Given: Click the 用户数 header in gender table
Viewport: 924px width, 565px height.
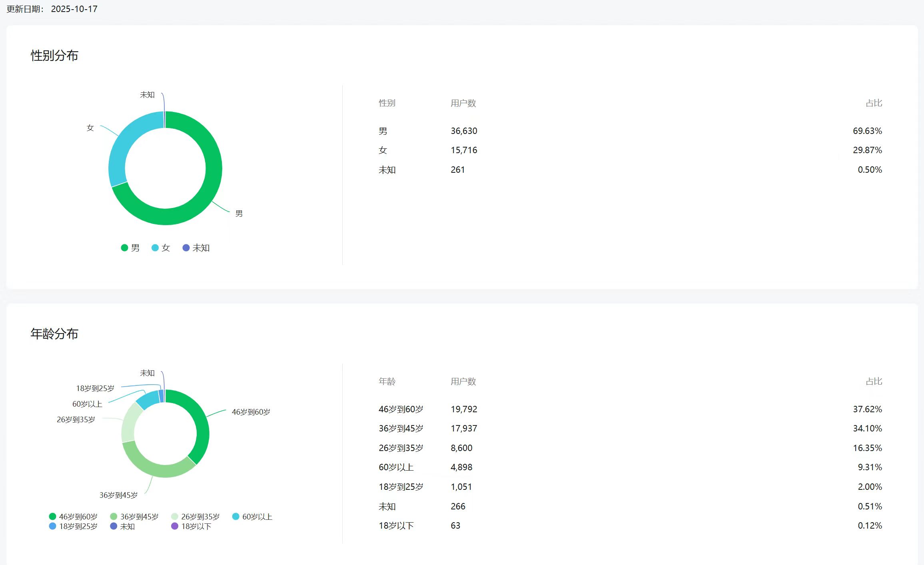Looking at the screenshot, I should (463, 103).
